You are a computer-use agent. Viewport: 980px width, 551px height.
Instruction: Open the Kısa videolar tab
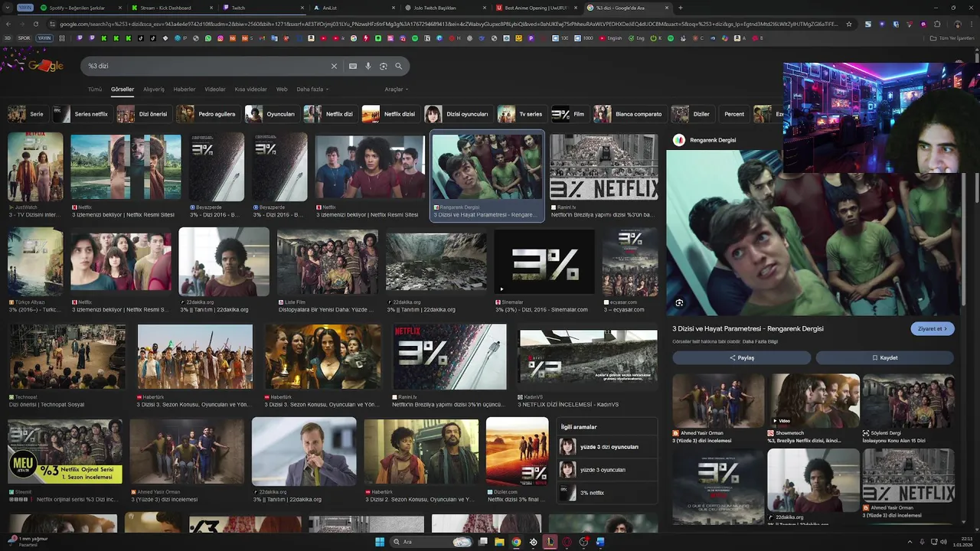pyautogui.click(x=251, y=90)
